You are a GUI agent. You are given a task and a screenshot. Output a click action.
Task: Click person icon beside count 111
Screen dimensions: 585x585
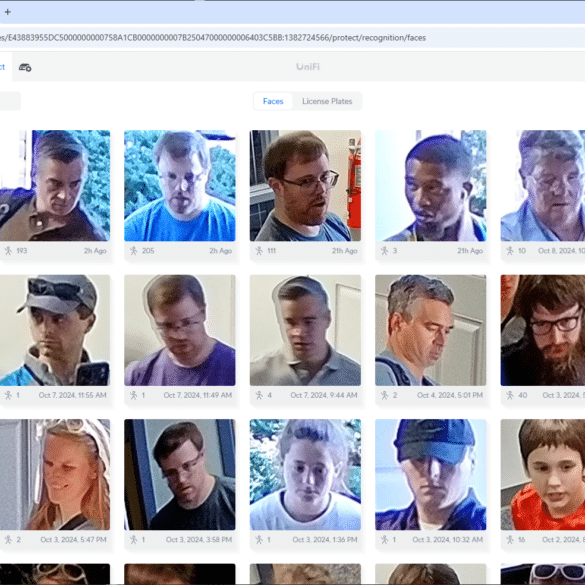(259, 251)
